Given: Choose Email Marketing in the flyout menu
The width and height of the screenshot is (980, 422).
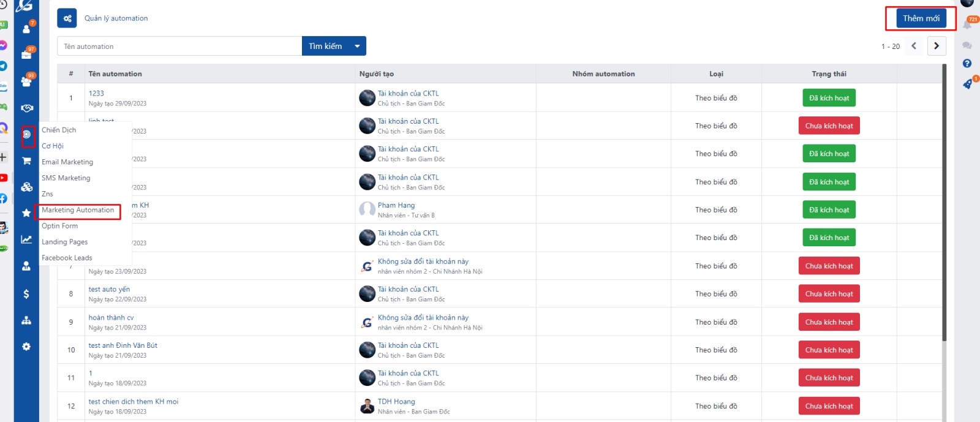Looking at the screenshot, I should coord(67,162).
